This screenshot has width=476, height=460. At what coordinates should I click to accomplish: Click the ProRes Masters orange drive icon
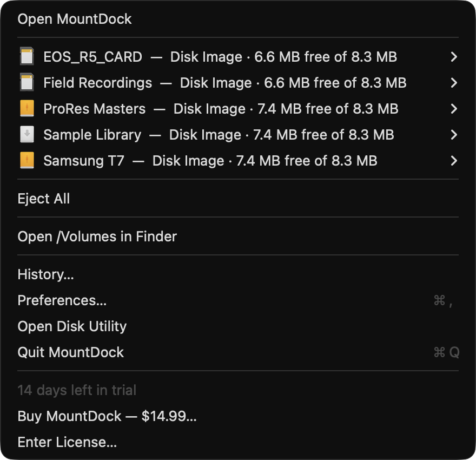(x=27, y=108)
